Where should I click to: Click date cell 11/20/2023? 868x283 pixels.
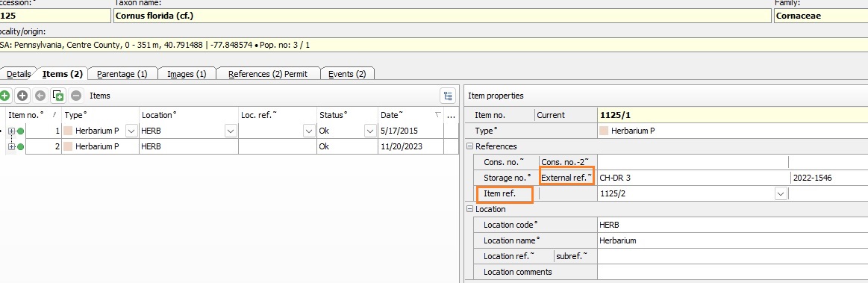tap(410, 147)
